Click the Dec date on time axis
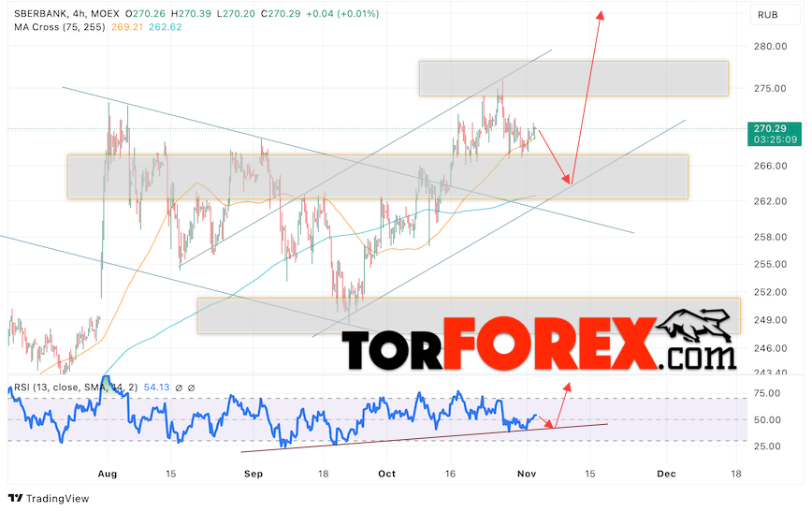This screenshot has width=812, height=512. coord(666,474)
